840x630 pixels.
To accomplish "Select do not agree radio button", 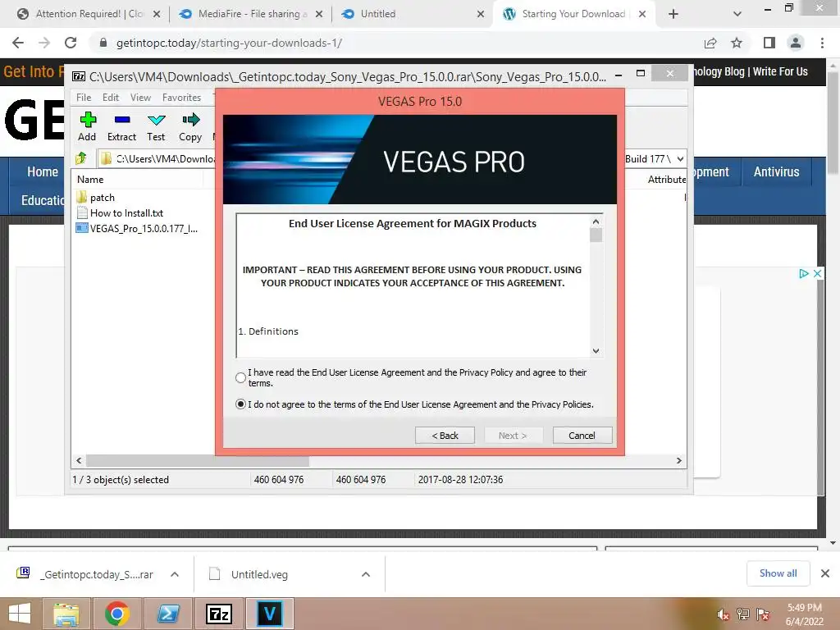I will pos(241,404).
